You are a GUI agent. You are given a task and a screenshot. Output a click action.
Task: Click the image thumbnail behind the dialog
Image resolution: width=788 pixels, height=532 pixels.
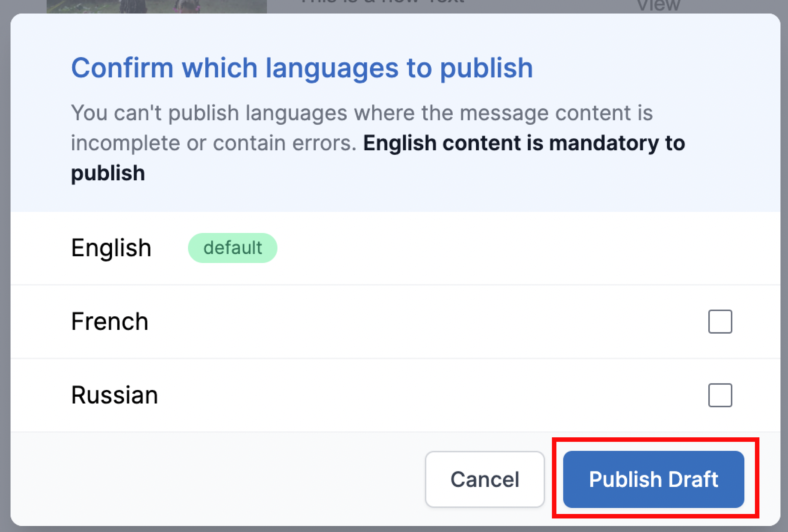(156, 6)
